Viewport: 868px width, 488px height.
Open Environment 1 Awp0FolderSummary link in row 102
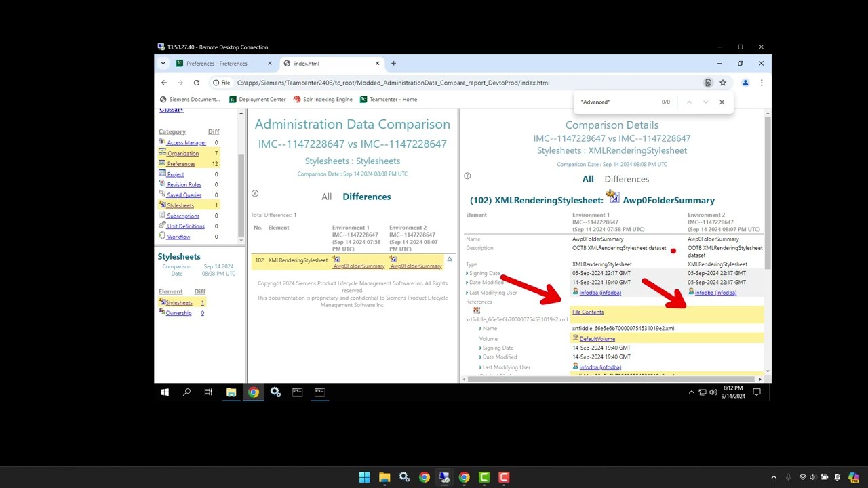point(359,266)
